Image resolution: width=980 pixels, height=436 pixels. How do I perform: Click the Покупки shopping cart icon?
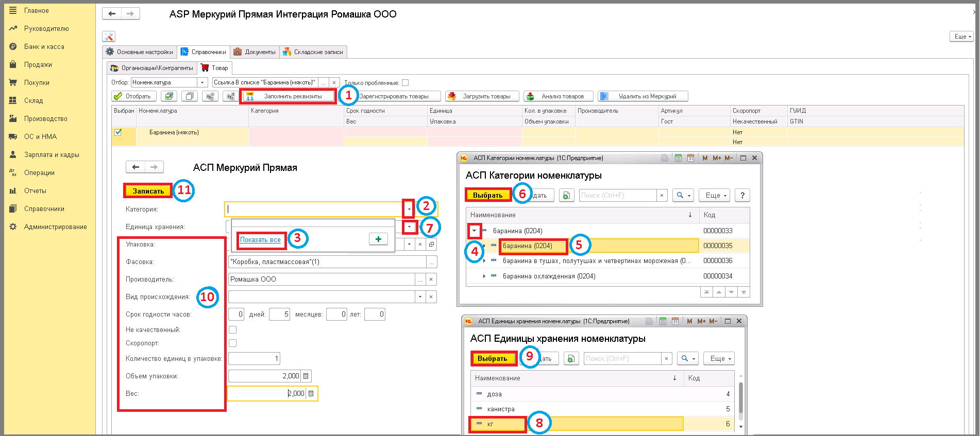[13, 82]
